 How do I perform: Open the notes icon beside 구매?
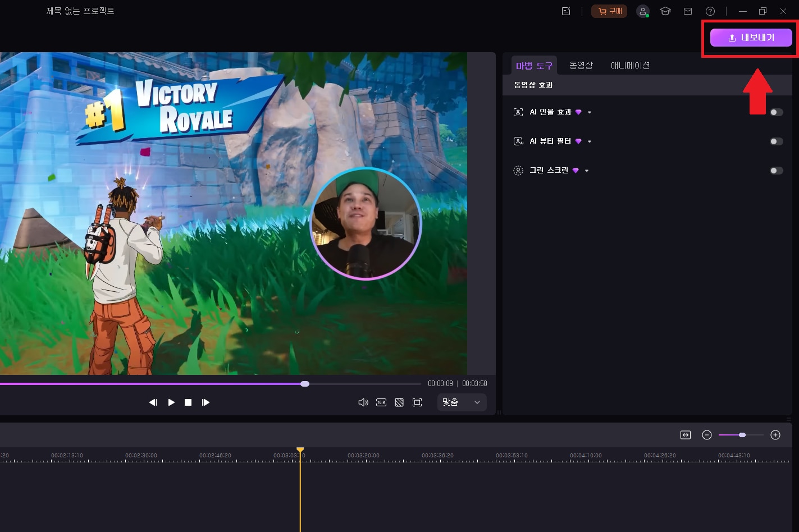(566, 11)
